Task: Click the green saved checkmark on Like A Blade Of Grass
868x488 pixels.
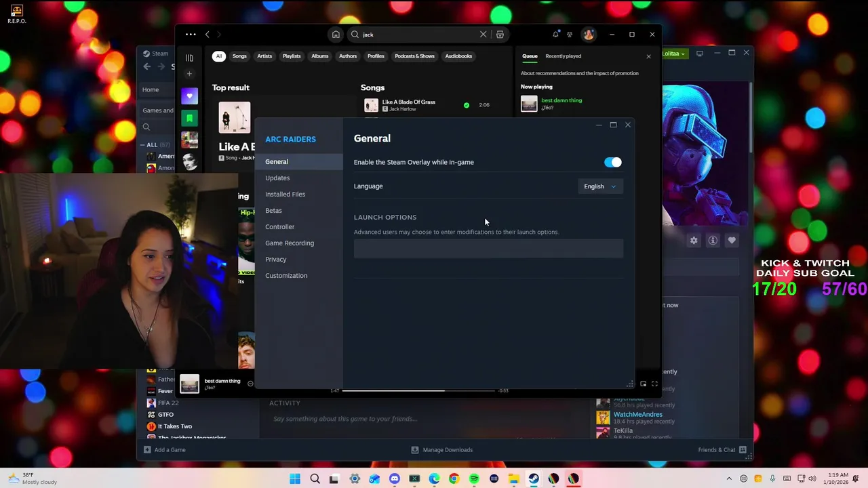Action: (467, 105)
